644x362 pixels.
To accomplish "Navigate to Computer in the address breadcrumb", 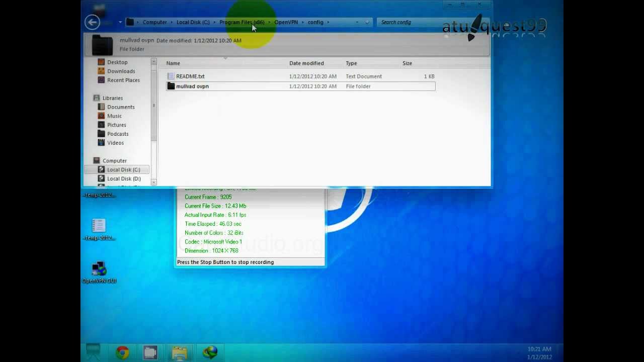I will (154, 22).
